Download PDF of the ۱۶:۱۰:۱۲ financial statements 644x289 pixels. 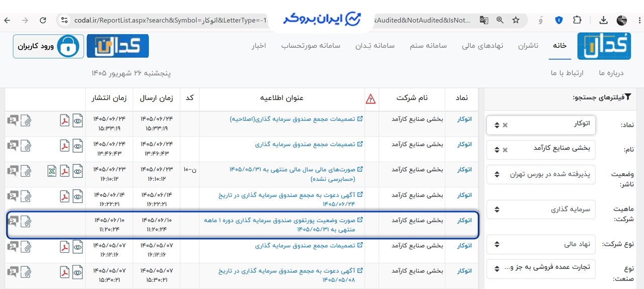click(64, 171)
